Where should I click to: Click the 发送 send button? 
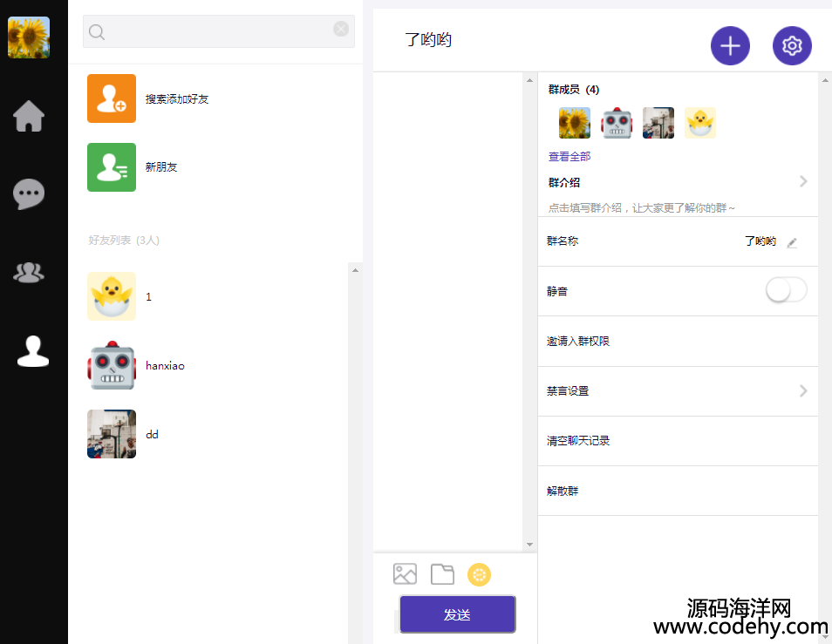[457, 614]
